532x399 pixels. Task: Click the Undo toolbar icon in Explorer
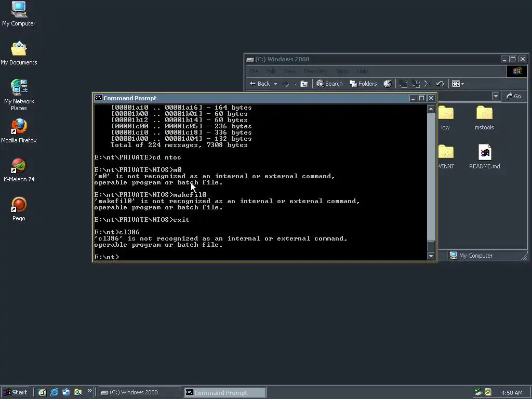coord(440,84)
